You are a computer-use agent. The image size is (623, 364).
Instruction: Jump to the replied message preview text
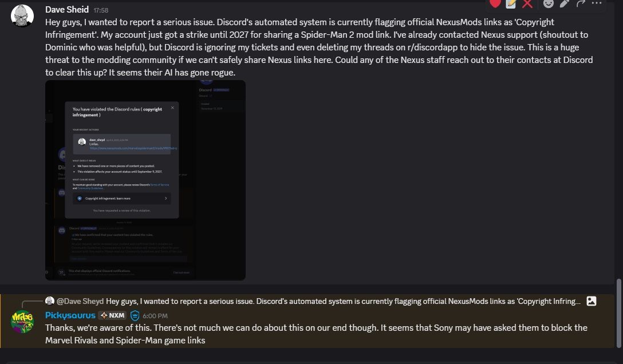[x=344, y=301]
